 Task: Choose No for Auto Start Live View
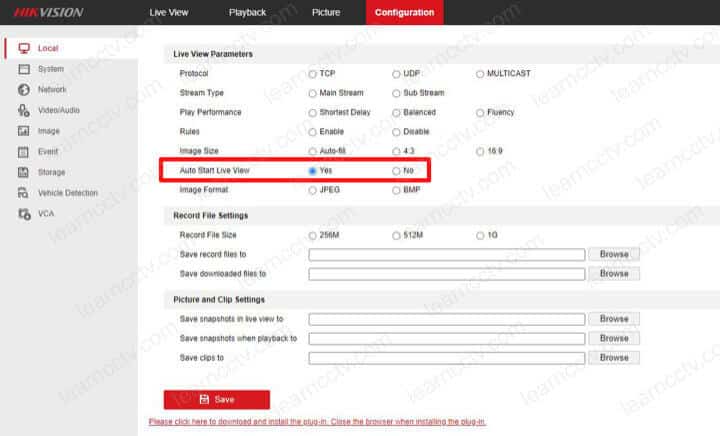[x=397, y=171]
